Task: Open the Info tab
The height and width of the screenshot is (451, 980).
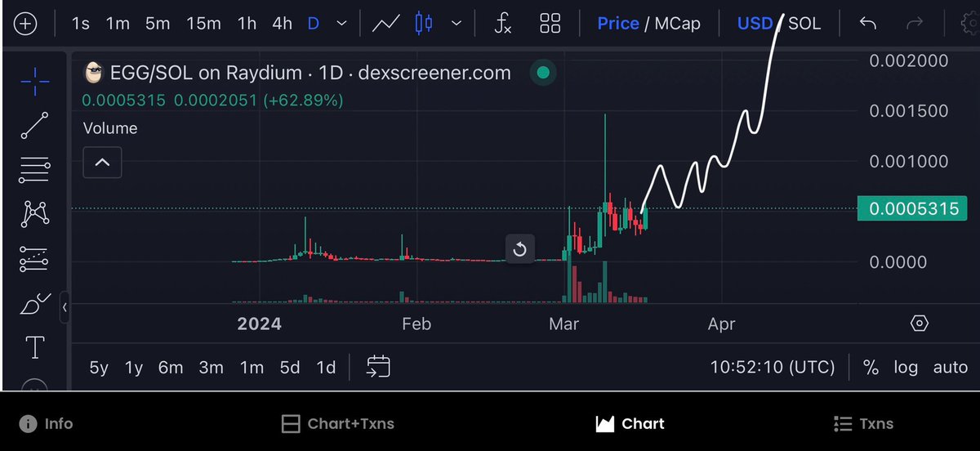Action: [x=47, y=424]
